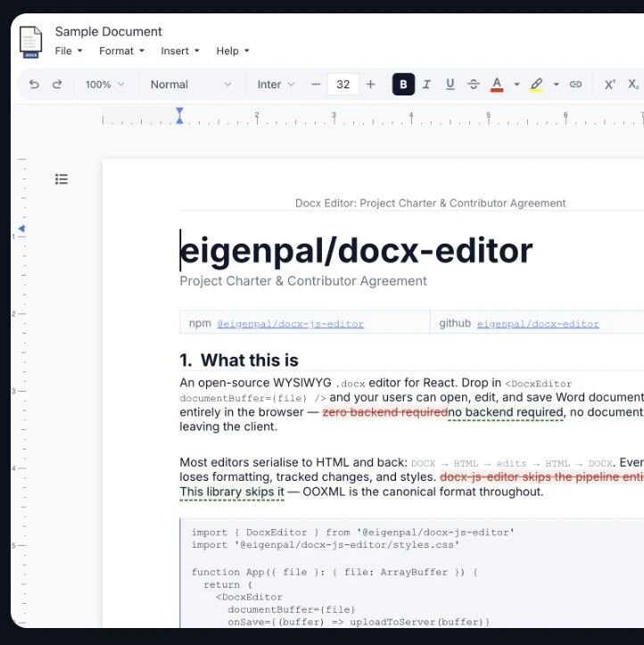Viewport: 644px width, 645px height.
Task: Toggle bold formatting button
Action: coord(403,85)
